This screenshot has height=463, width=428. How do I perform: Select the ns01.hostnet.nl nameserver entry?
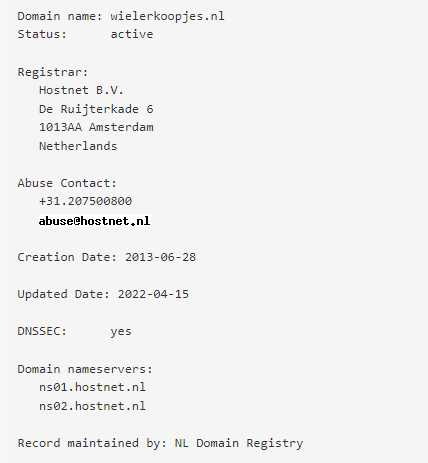tap(92, 387)
